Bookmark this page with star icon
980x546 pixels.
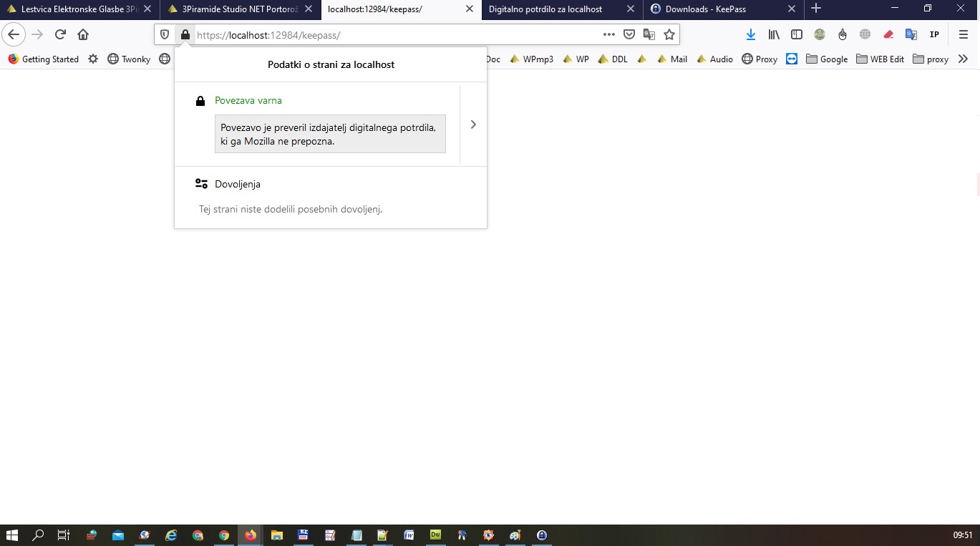[x=669, y=34]
